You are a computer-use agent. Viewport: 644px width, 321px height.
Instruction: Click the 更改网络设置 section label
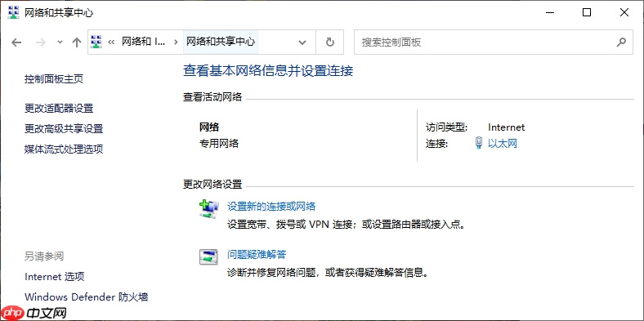pyautogui.click(x=212, y=185)
